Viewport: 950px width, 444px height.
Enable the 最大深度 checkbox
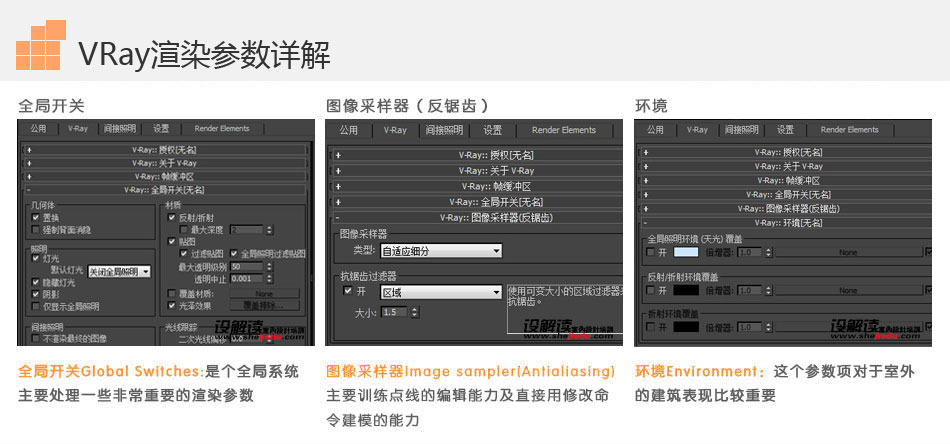point(184,230)
